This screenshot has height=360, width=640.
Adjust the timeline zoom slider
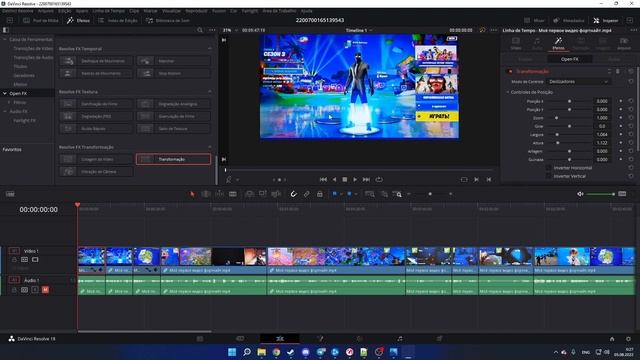click(x=430, y=194)
